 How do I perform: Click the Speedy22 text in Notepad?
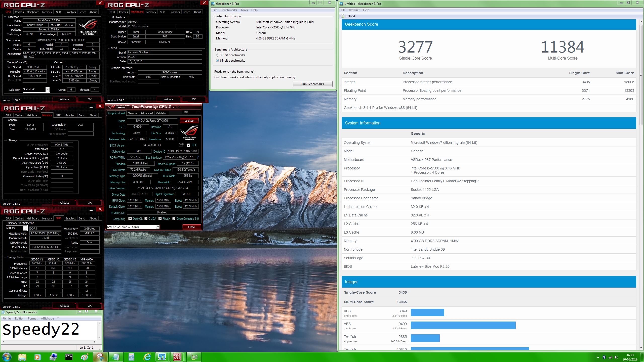click(x=41, y=329)
